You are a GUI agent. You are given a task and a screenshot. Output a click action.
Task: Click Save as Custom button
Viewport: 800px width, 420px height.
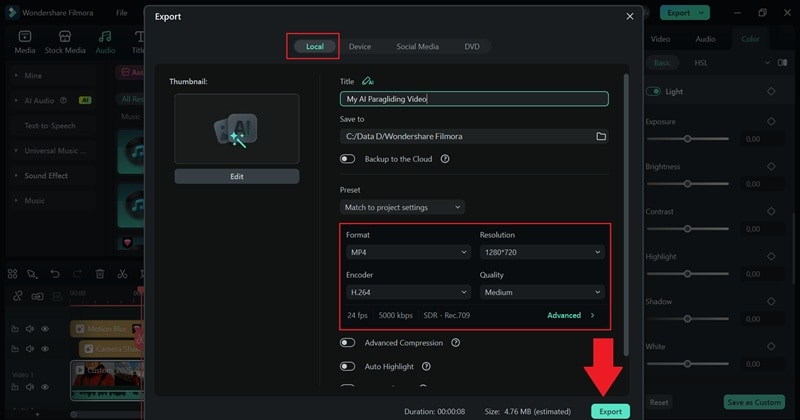coord(754,402)
